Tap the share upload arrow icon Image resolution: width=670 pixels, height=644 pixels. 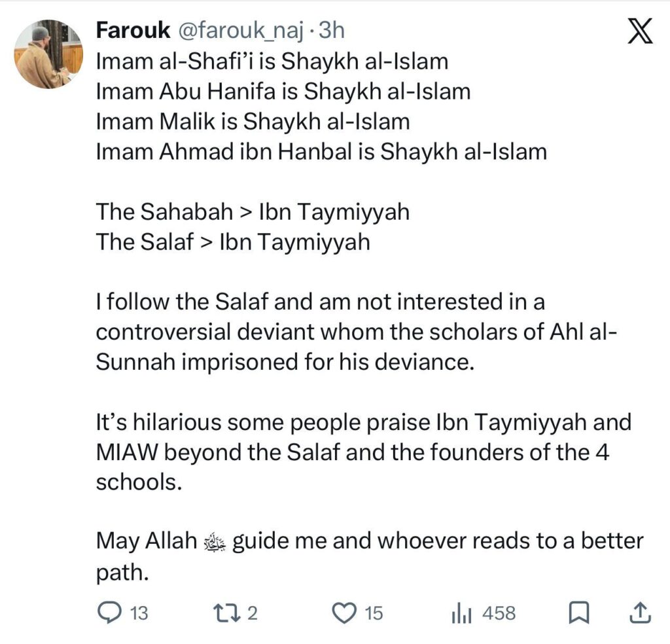(x=639, y=613)
